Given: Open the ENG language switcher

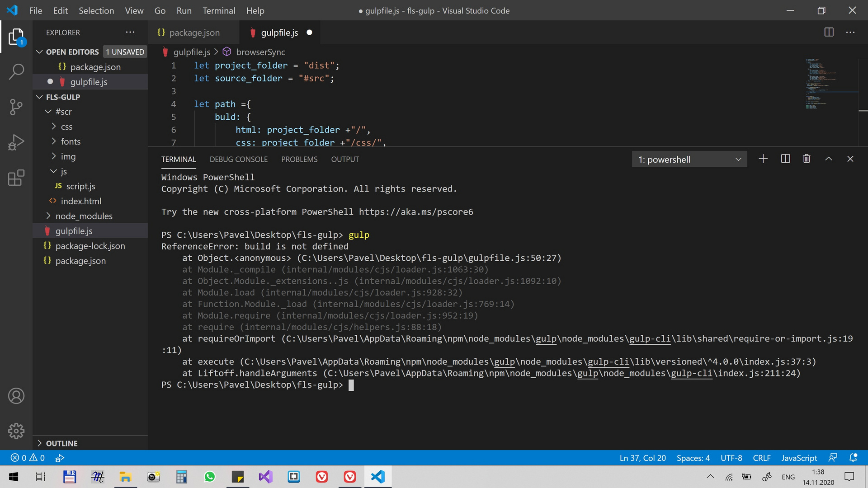Looking at the screenshot, I should click(x=788, y=477).
